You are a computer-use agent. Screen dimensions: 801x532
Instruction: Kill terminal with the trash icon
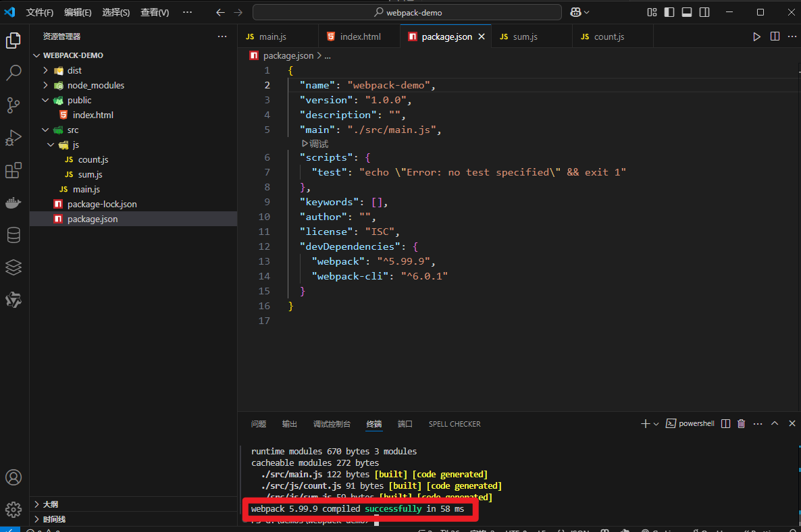[742, 424]
